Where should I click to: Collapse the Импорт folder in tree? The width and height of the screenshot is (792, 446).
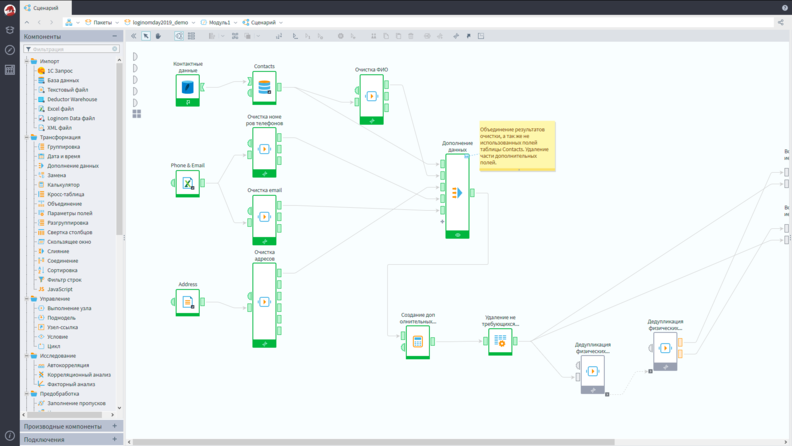pos(27,61)
